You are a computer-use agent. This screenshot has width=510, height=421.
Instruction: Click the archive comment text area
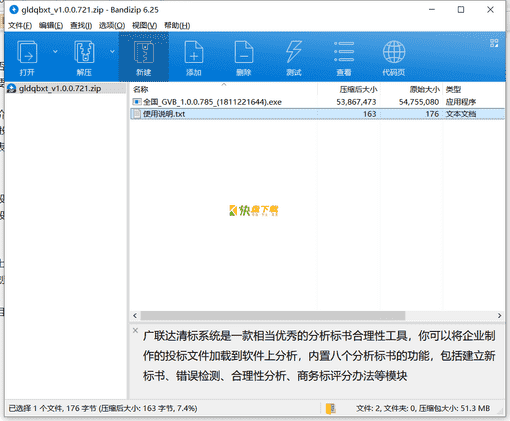point(319,356)
